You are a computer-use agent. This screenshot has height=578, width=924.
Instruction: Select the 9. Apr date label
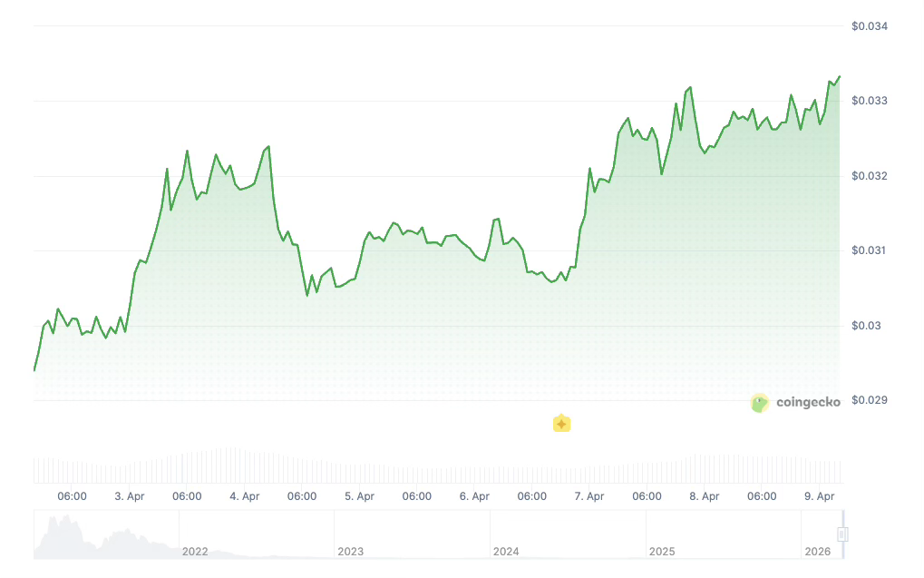pos(820,496)
